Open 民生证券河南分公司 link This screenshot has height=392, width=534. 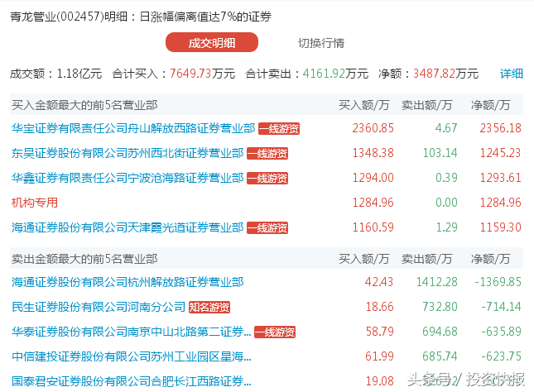coord(99,307)
